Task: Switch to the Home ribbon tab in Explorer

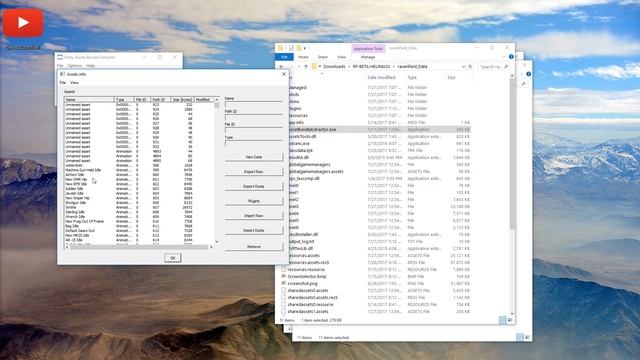Action: 303,57
